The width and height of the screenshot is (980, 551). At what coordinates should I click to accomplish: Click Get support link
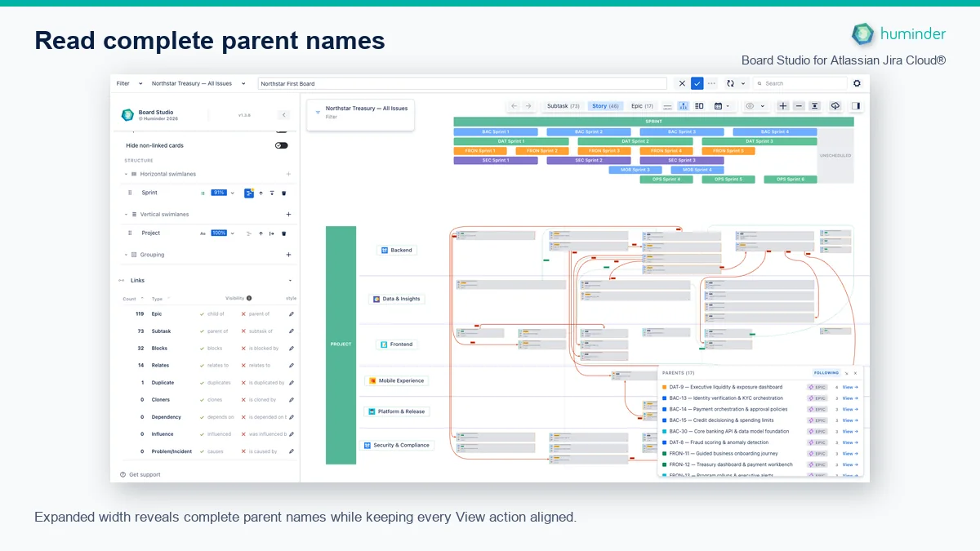point(140,474)
